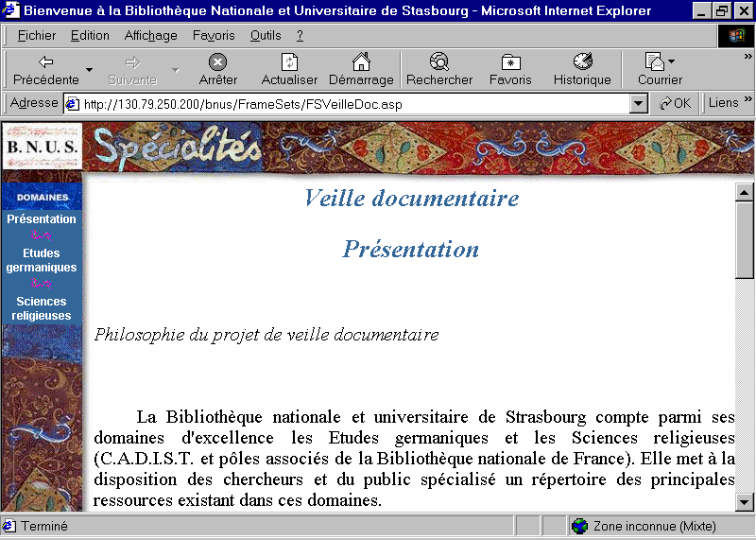Click the scrollbar up arrow
This screenshot has height=540, width=756.
[x=744, y=192]
